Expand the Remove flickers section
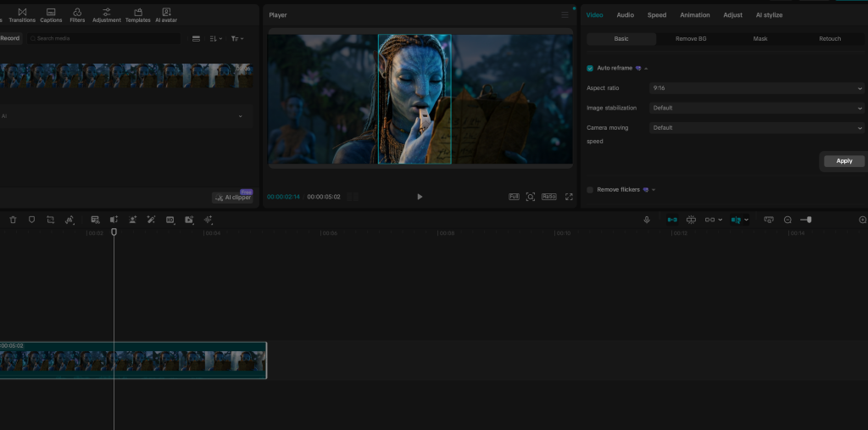Screen dimensions: 868x430 (654, 189)
